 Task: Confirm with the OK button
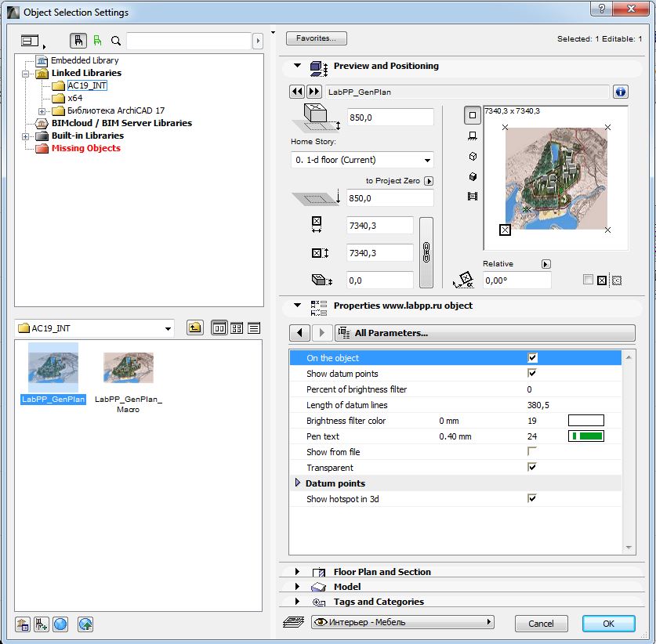609,624
